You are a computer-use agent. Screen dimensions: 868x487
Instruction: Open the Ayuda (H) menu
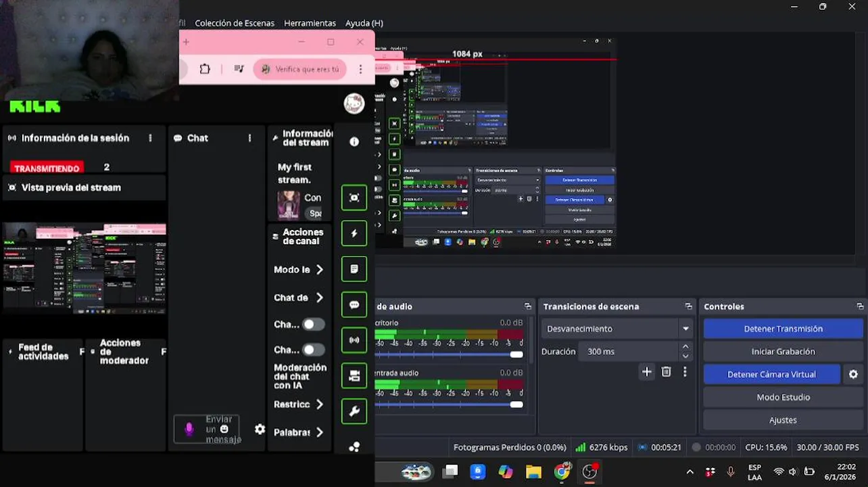coord(364,23)
